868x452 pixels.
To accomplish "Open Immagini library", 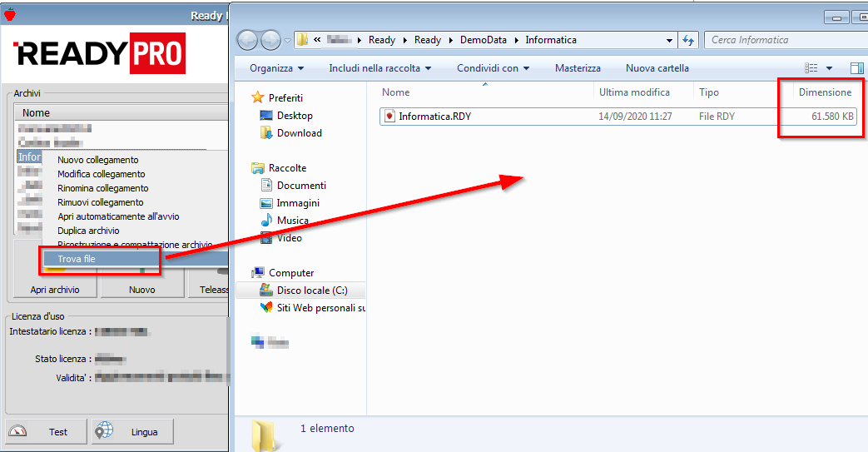I will point(298,203).
